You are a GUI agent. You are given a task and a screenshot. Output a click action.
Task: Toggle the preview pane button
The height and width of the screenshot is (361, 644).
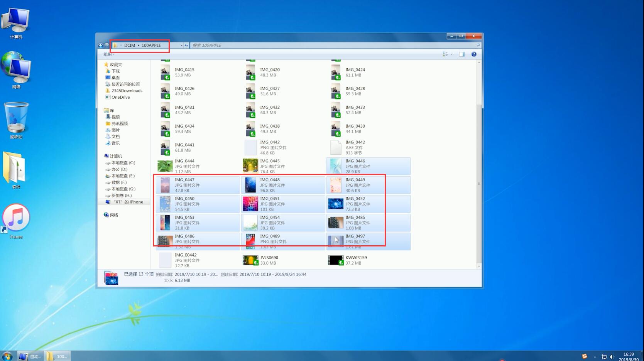(461, 54)
